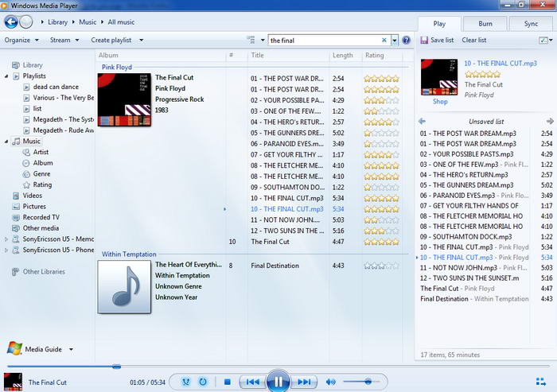Open Other media library
The height and width of the screenshot is (392, 557).
(x=41, y=228)
